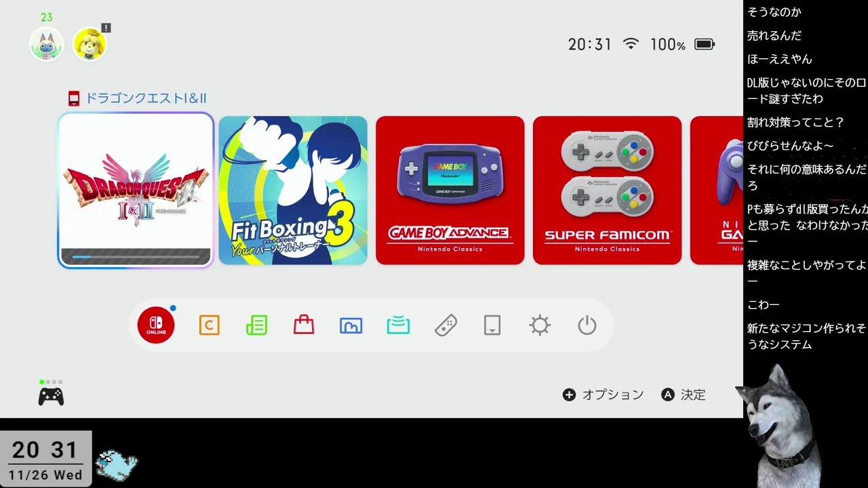Select the Isabelle user profile avatar
Viewport: 868px width, 488px height.
click(x=90, y=44)
